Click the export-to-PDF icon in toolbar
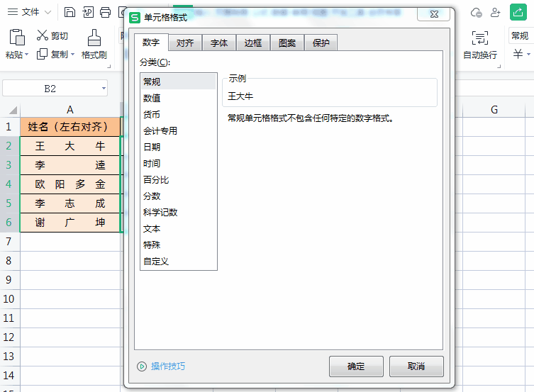Screen dimensions: 534x392 pyautogui.click(x=88, y=12)
